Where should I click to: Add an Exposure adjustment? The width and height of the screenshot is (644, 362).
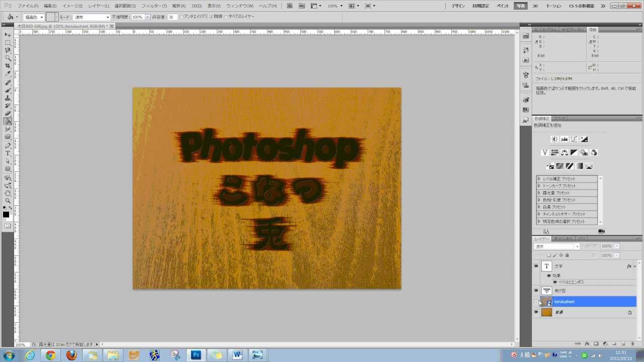[x=584, y=139]
